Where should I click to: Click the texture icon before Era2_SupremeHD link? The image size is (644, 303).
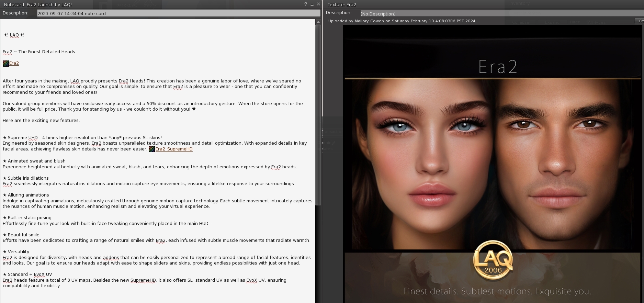coord(152,149)
